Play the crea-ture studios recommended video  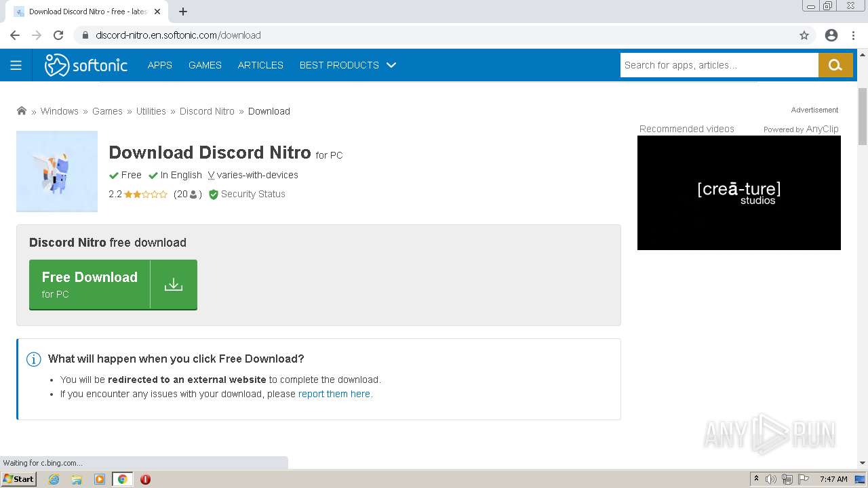click(x=739, y=192)
